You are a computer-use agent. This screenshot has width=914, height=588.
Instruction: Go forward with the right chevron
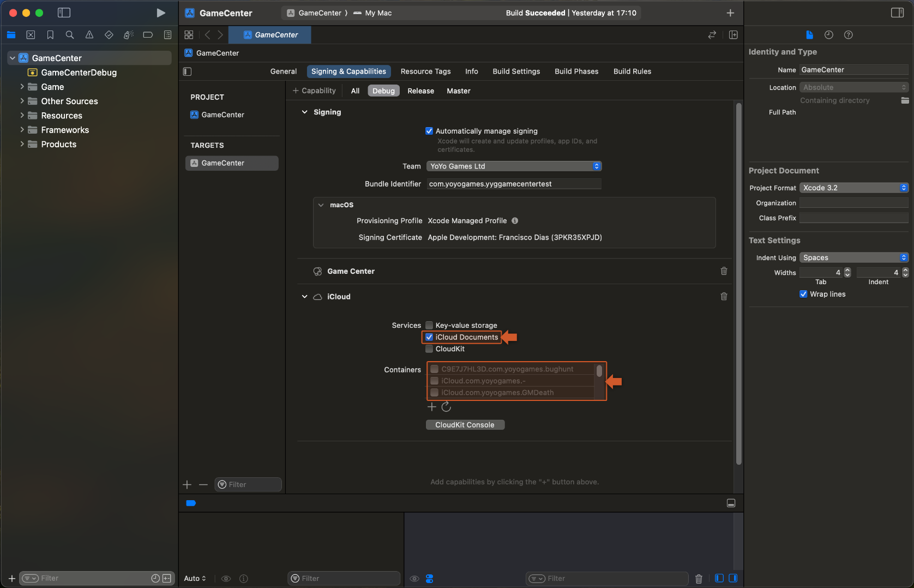coord(220,35)
